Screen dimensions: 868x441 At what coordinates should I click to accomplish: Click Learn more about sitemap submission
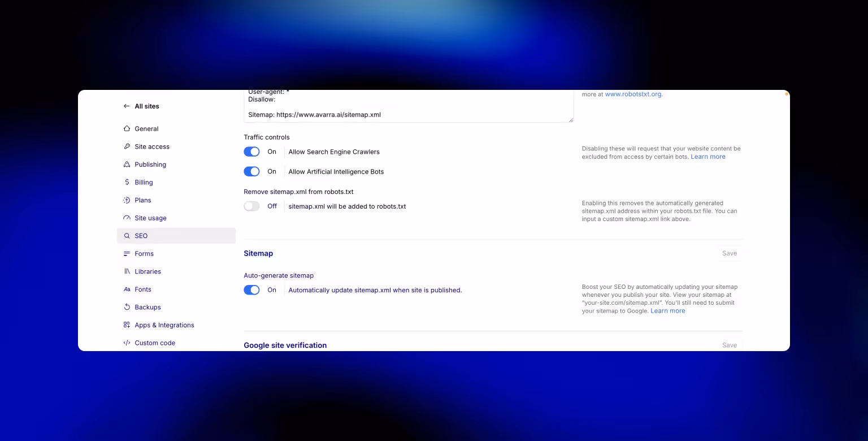click(x=668, y=311)
